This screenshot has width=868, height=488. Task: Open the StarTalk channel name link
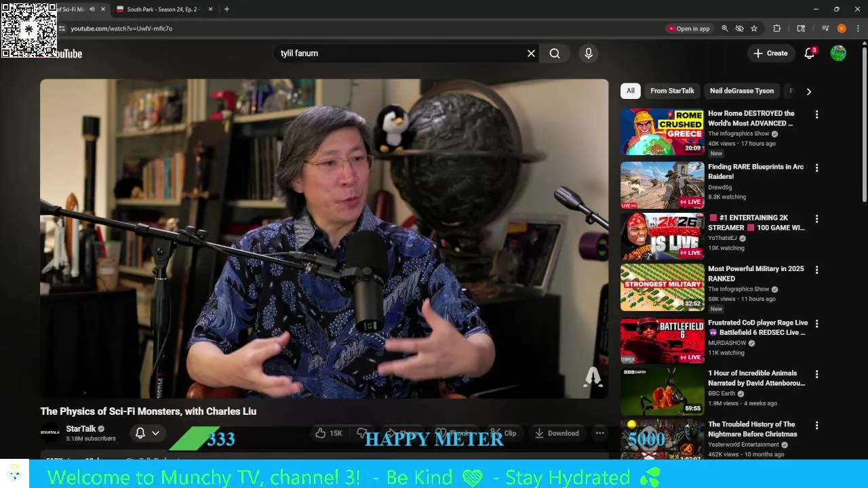pos(81,429)
